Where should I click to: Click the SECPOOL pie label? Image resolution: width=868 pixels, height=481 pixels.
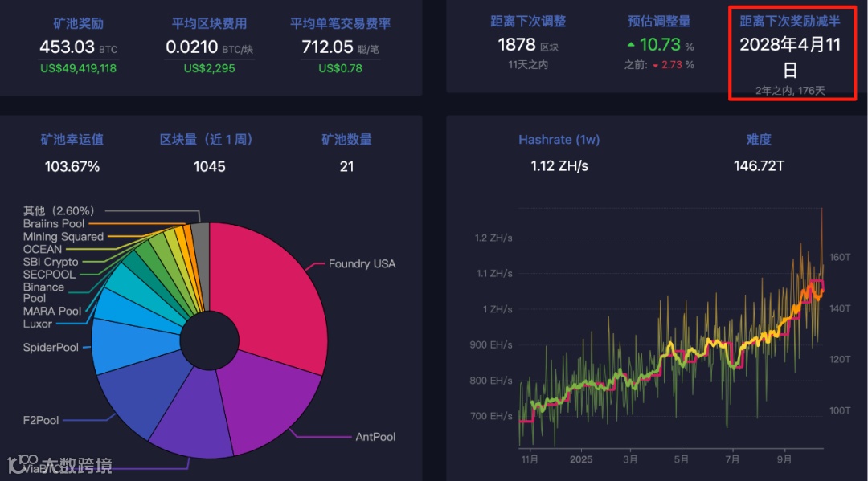click(x=49, y=274)
